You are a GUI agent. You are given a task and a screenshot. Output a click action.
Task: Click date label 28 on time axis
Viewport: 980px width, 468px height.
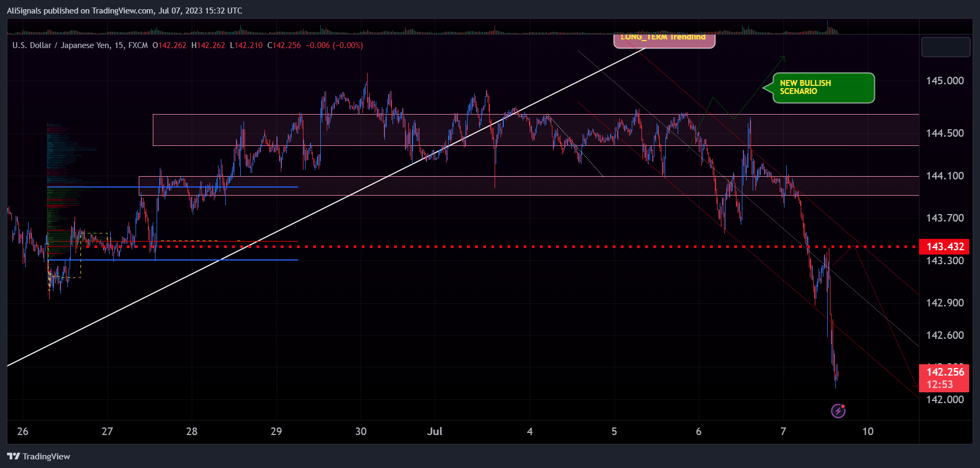point(192,431)
